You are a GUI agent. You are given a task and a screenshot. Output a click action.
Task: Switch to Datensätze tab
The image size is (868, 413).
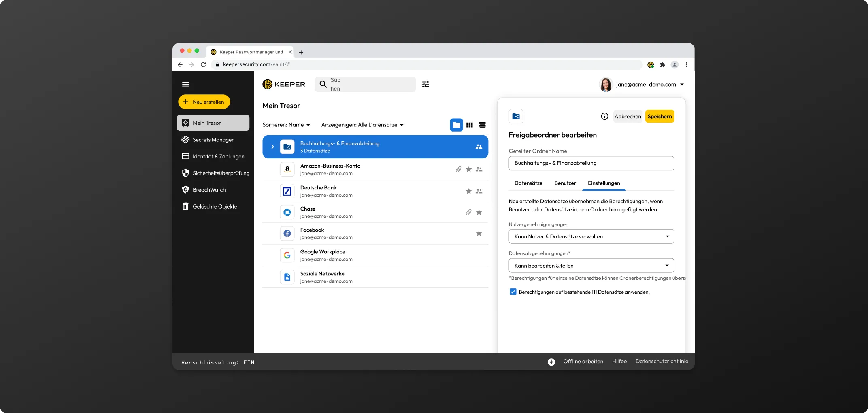[x=528, y=183]
